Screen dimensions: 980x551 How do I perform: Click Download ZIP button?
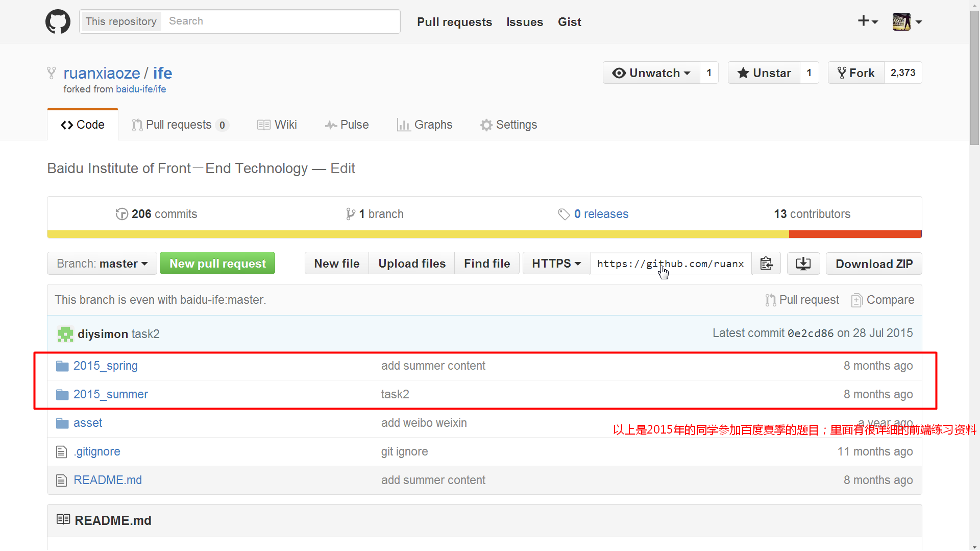(874, 263)
